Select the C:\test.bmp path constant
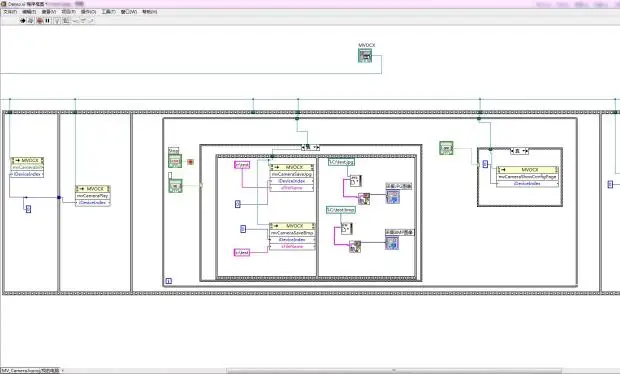620x374 pixels. coord(341,210)
